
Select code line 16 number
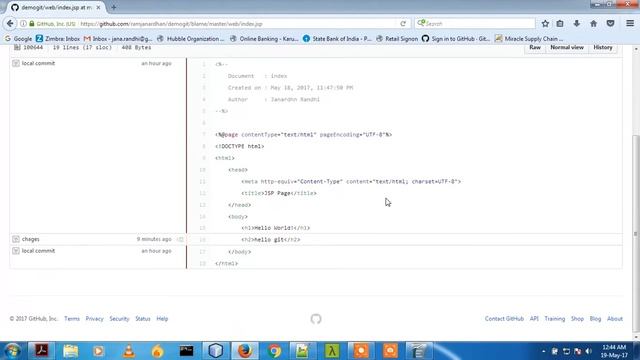[202, 240]
